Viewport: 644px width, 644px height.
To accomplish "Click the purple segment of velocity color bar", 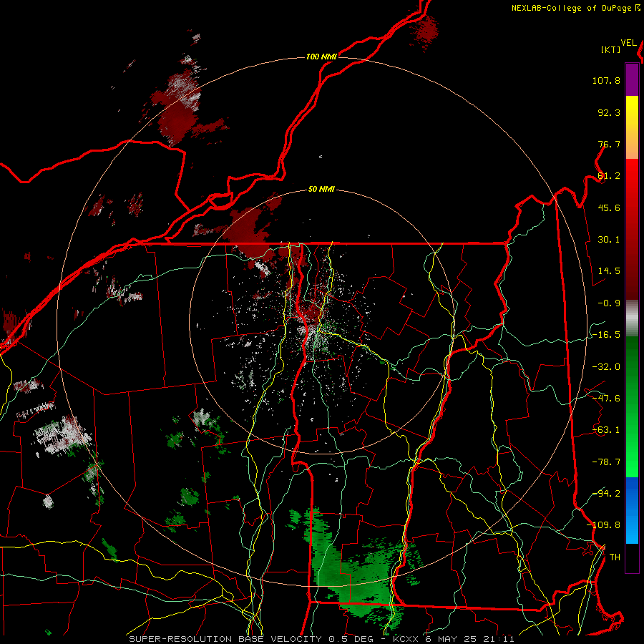I will pyautogui.click(x=632, y=79).
